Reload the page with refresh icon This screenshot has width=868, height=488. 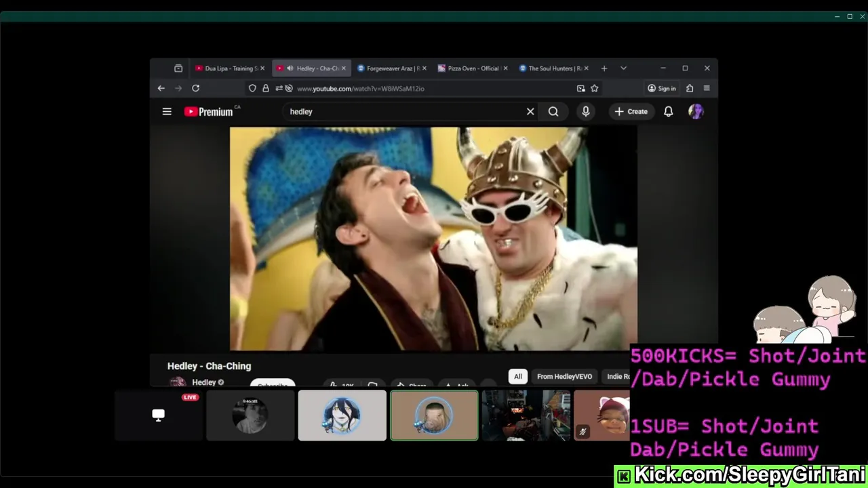click(195, 88)
